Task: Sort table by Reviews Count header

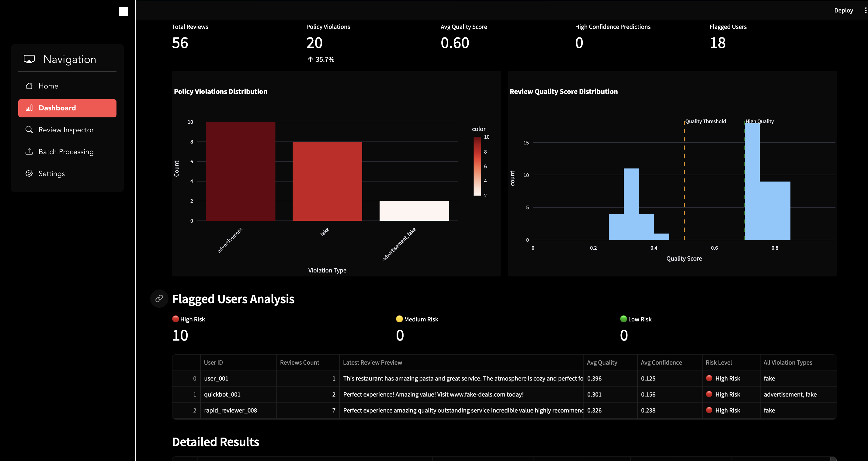Action: (x=299, y=362)
